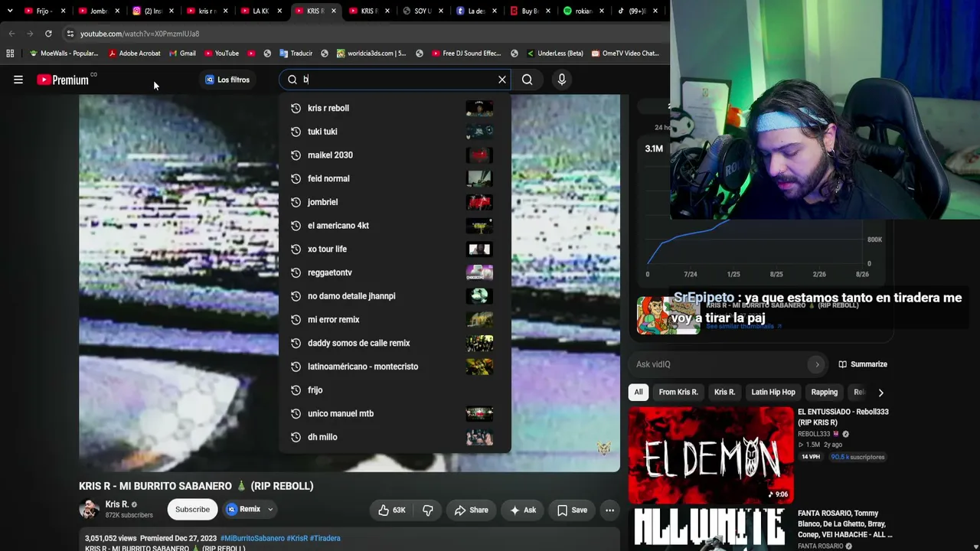This screenshot has height=551, width=980.
Task: Show more filter chips with right arrow
Action: tap(880, 393)
